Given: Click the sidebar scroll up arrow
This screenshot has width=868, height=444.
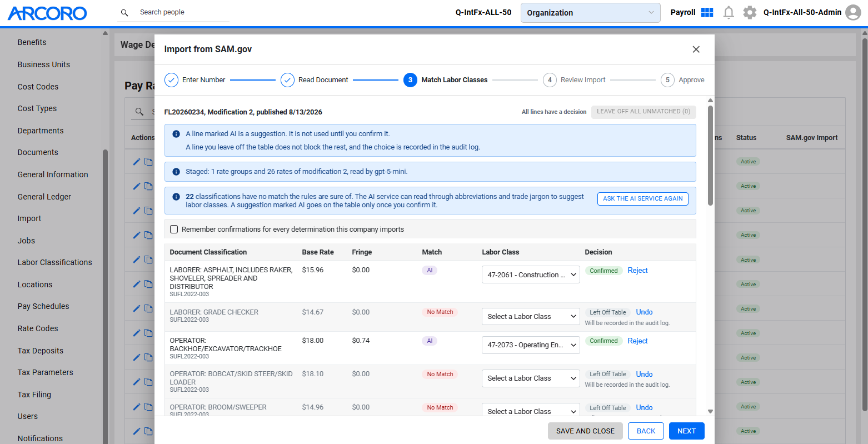Looking at the screenshot, I should (105, 33).
